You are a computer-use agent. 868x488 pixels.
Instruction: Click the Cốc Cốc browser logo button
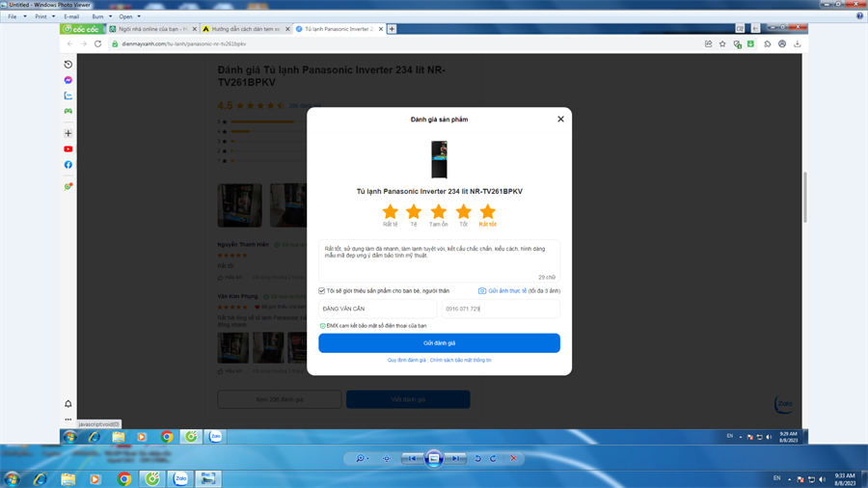(x=82, y=29)
